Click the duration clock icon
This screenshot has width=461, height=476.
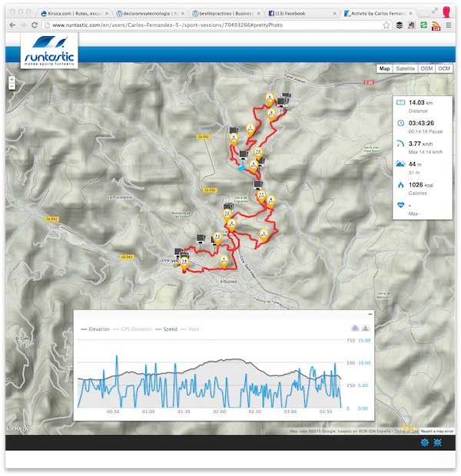400,123
